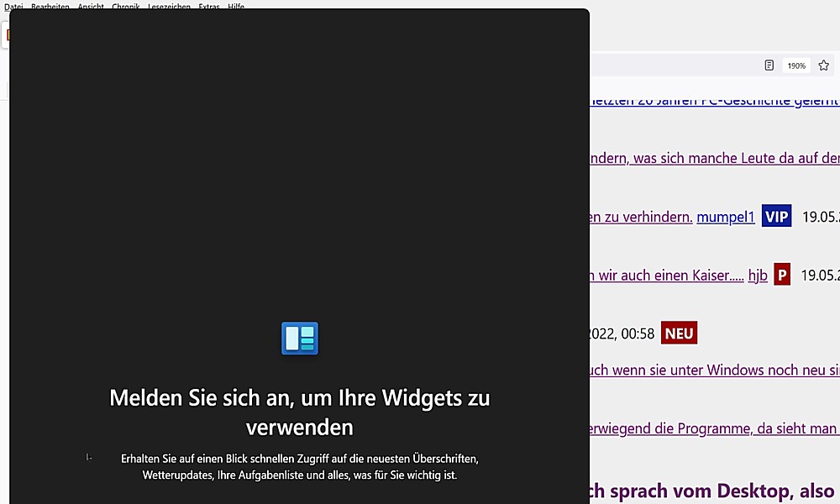Click the red P badge beside hjb
Viewport: 840px width, 504px height.
click(782, 275)
